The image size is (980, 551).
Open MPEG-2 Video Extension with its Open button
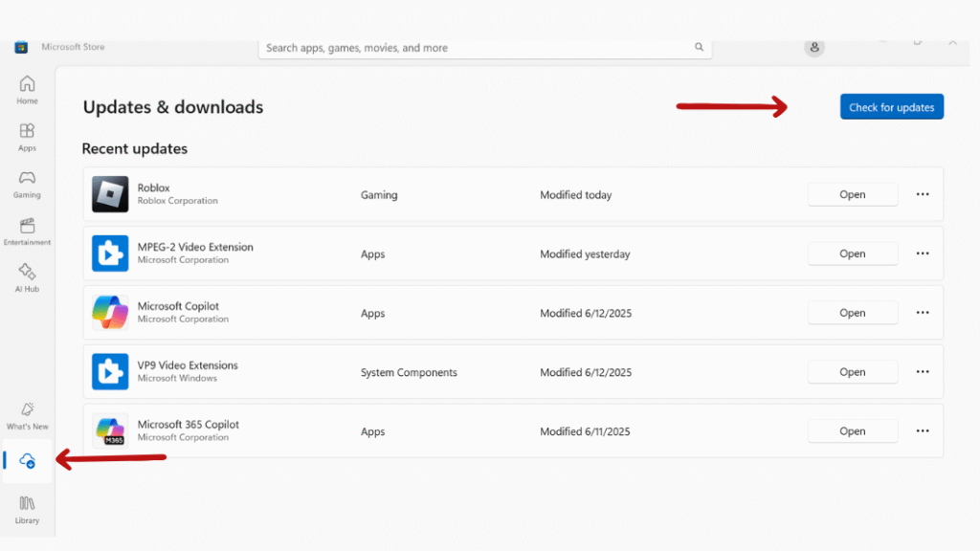click(853, 253)
